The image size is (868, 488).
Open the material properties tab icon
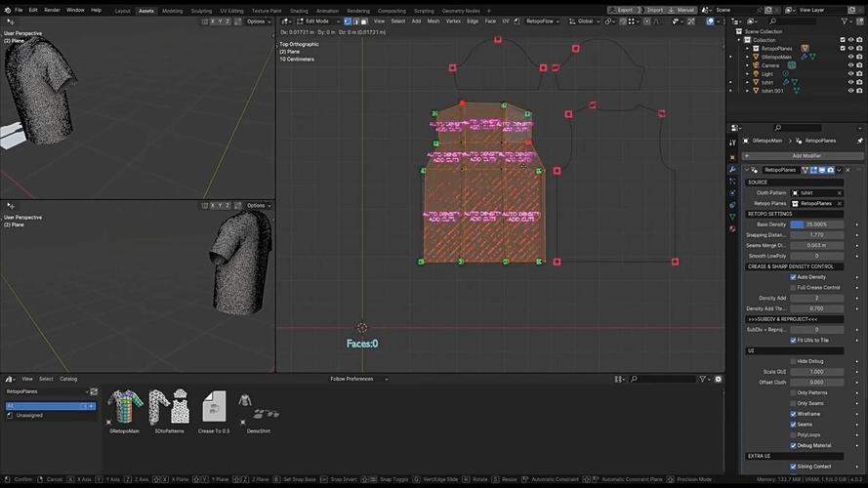732,228
